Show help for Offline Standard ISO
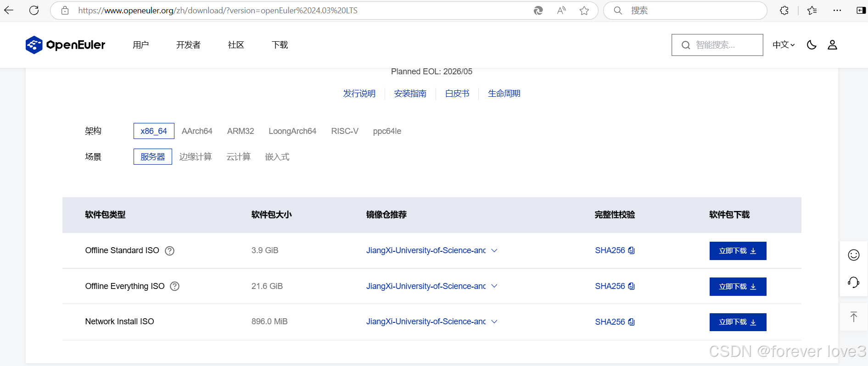 tap(170, 251)
